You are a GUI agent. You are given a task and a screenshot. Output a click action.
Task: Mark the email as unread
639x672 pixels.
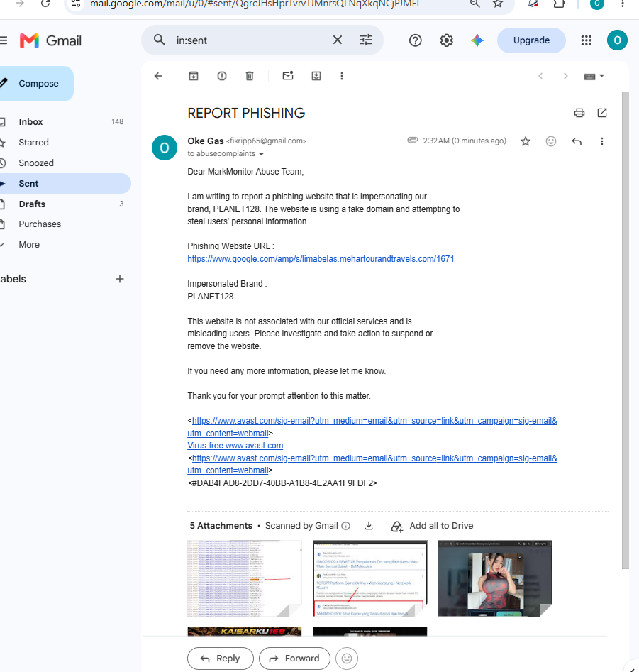pyautogui.click(x=288, y=76)
